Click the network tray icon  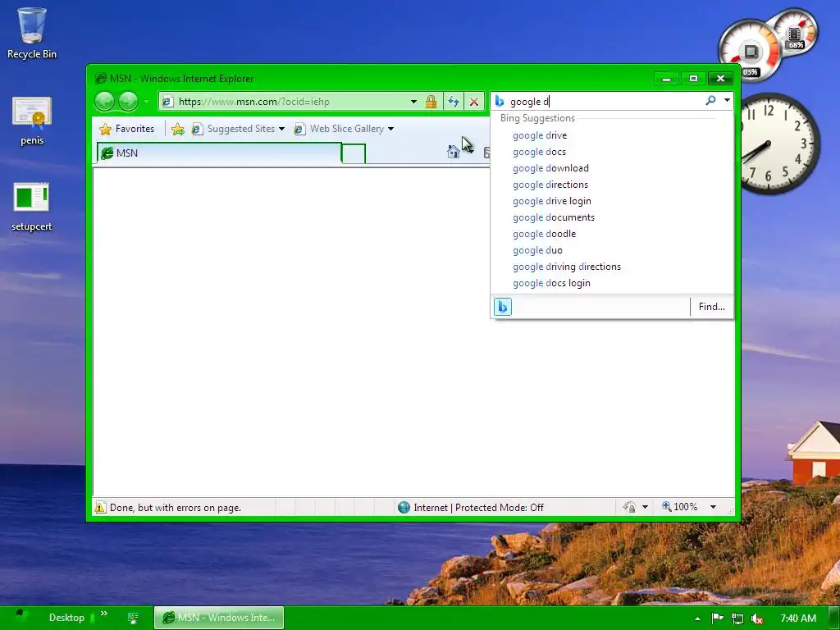[x=737, y=619]
